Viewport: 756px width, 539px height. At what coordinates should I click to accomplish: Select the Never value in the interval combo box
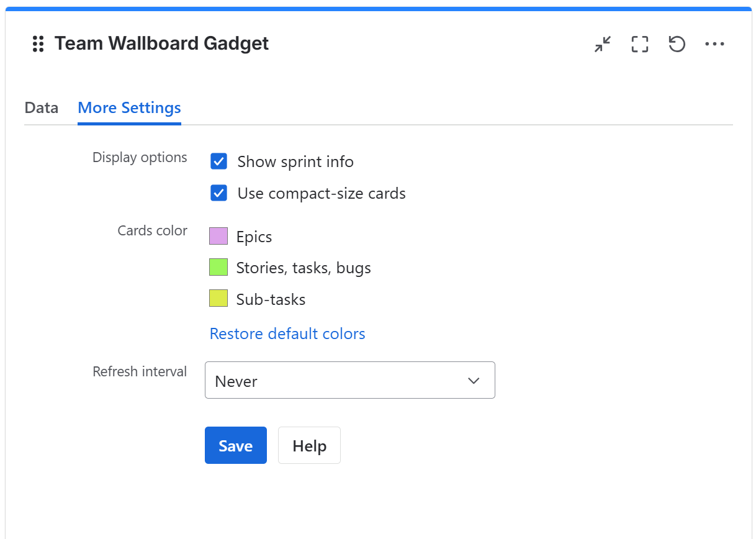(349, 380)
